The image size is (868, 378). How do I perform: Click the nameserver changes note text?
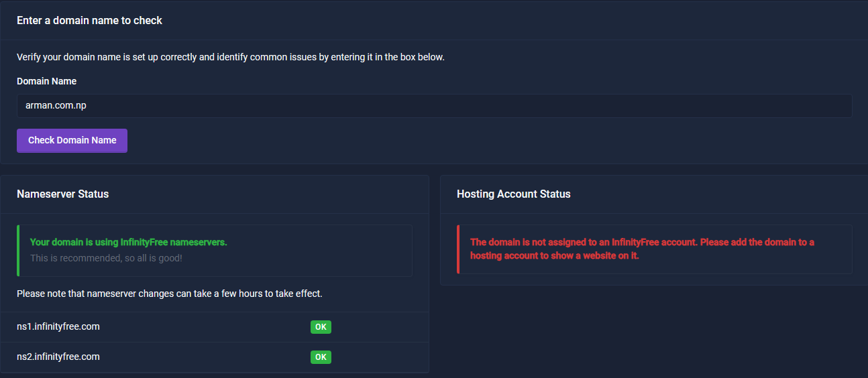click(x=170, y=294)
